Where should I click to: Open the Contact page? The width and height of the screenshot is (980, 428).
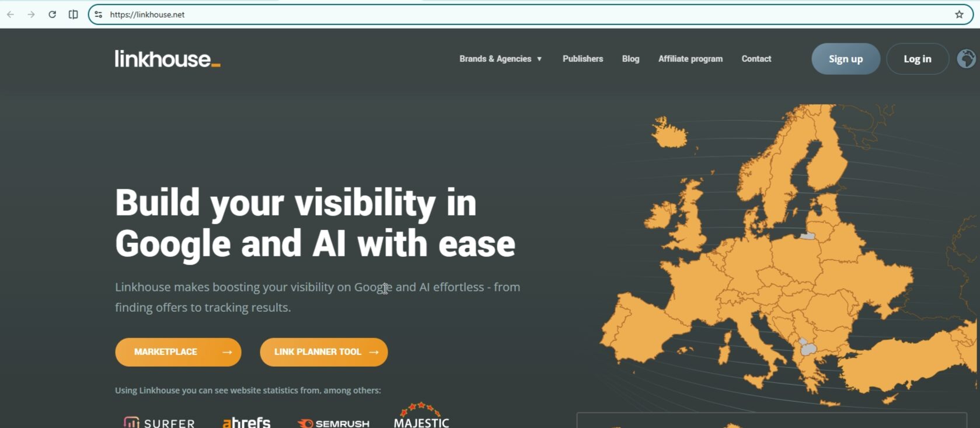(756, 59)
